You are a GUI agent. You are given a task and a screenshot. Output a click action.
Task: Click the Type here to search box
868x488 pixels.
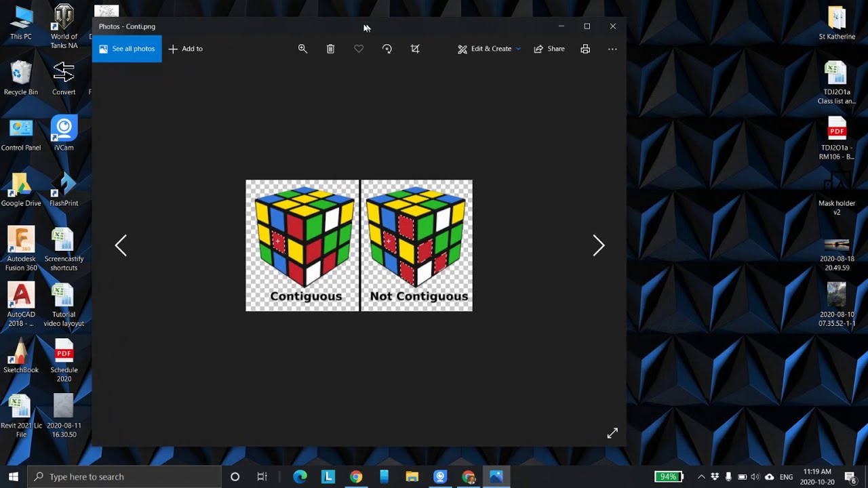pyautogui.click(x=125, y=476)
